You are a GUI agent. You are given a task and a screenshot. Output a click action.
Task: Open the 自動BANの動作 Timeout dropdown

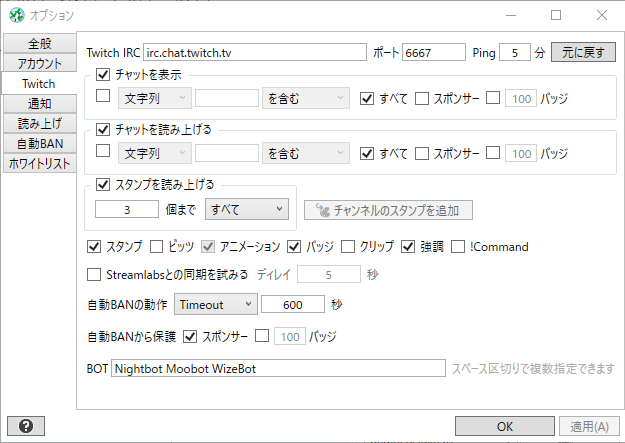tap(216, 304)
